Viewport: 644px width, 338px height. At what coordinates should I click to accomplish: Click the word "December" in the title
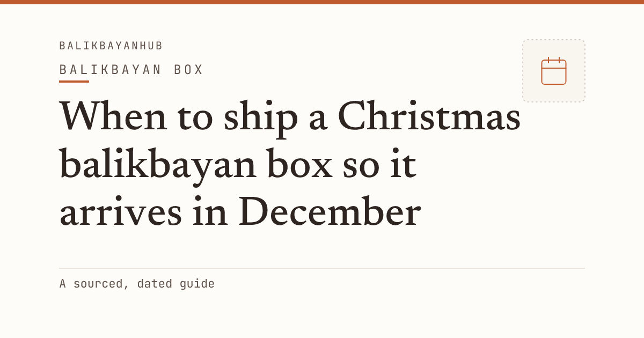330,212
